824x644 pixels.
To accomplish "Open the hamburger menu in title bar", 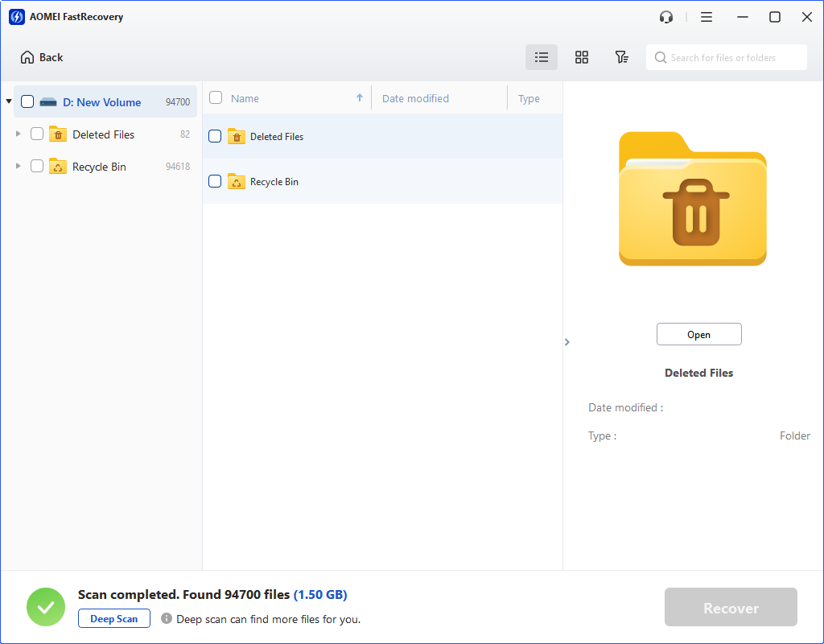I will pos(707,17).
